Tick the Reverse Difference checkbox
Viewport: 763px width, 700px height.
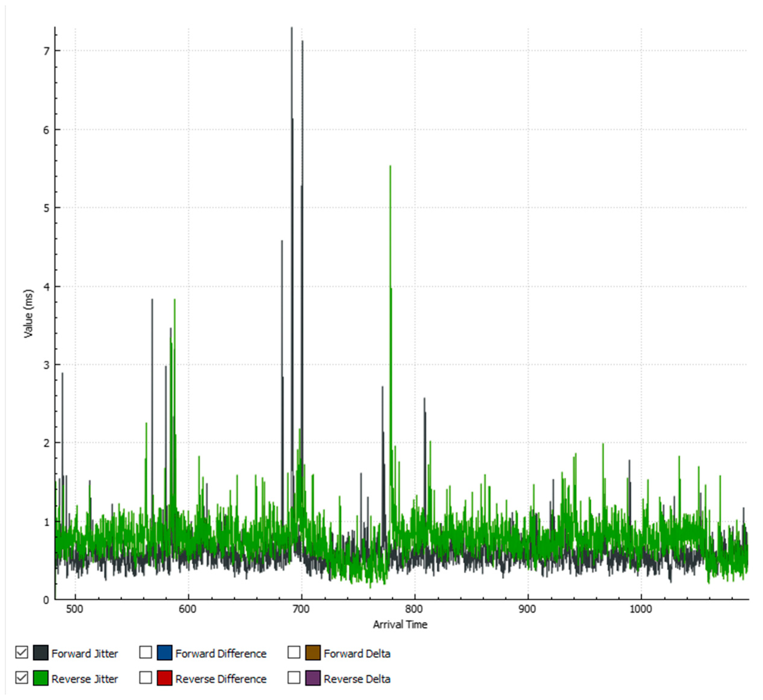[x=146, y=678]
